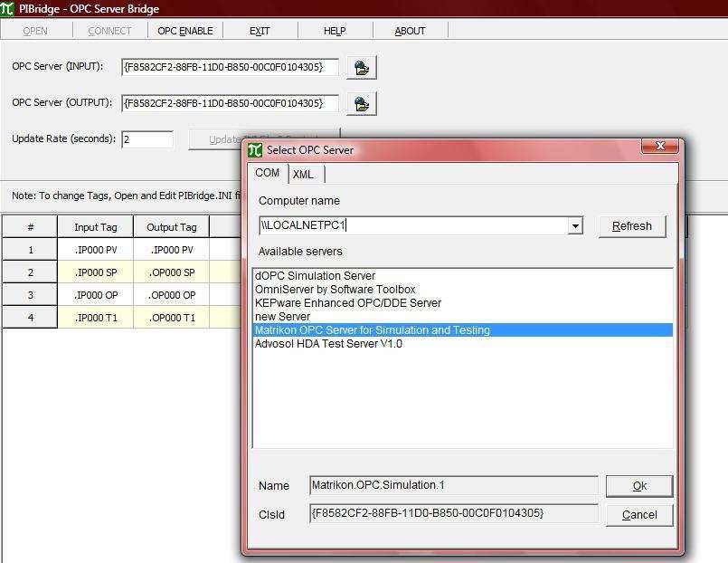
Task: Click the Output Tag cell .OP000 T1
Action: (x=171, y=318)
